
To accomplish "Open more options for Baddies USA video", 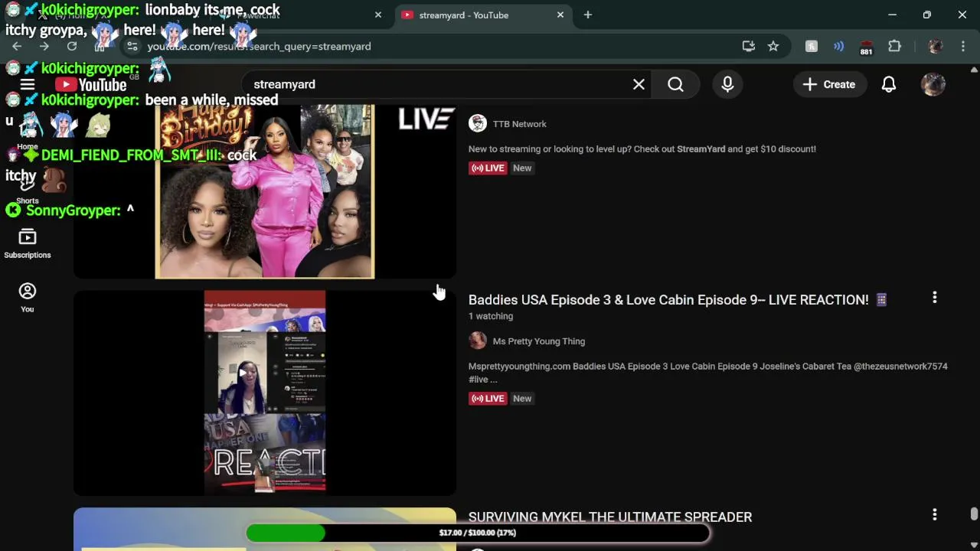I will pos(934,298).
